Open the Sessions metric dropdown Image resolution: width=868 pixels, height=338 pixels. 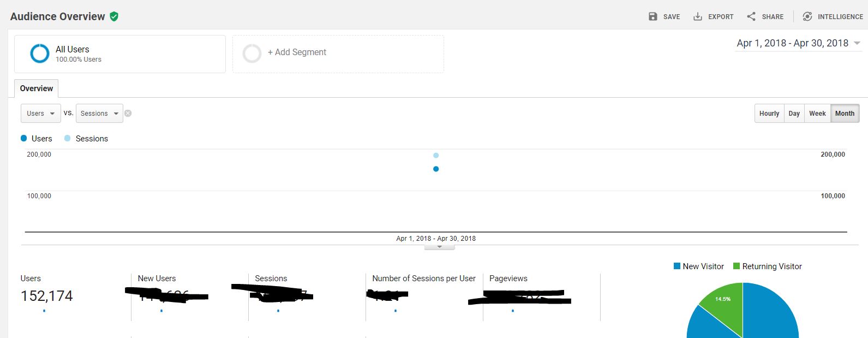[x=99, y=113]
